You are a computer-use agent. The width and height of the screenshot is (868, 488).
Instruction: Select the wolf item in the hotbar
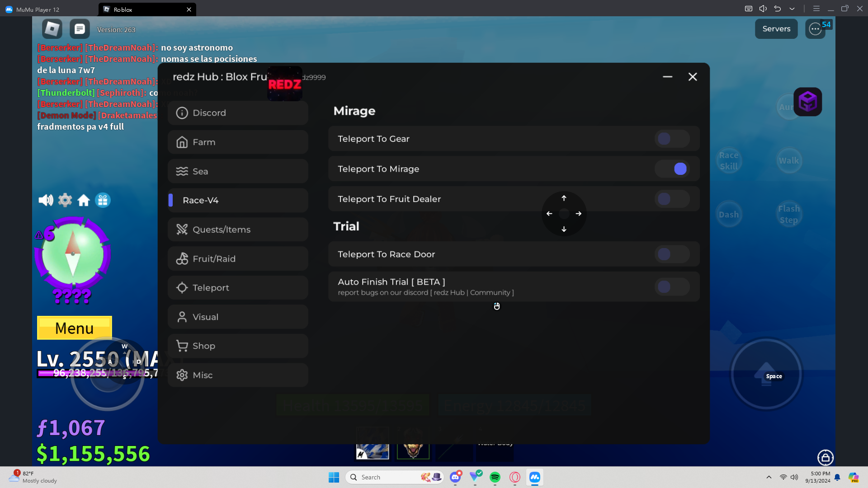373,444
